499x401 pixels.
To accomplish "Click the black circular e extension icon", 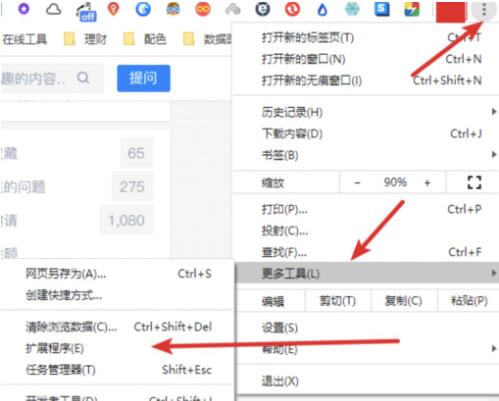I will (263, 9).
